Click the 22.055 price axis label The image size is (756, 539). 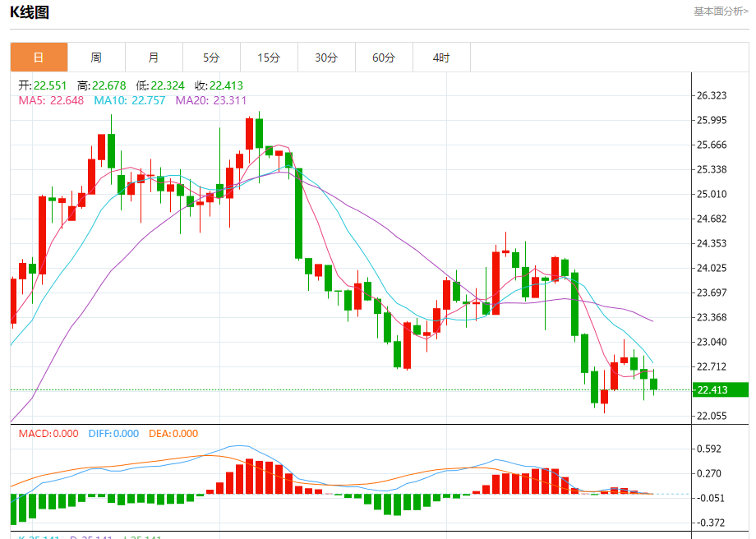(x=712, y=416)
